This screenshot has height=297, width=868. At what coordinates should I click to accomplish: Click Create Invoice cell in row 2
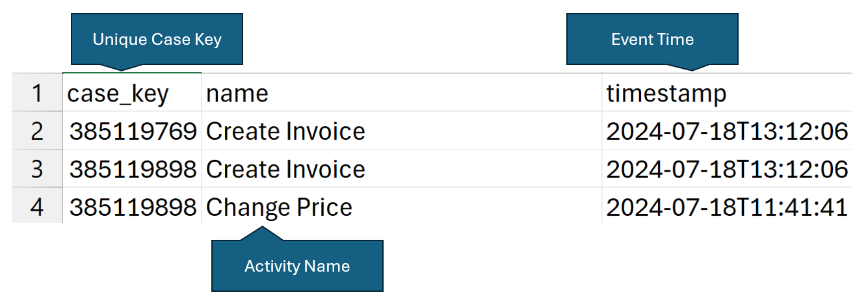(x=285, y=131)
